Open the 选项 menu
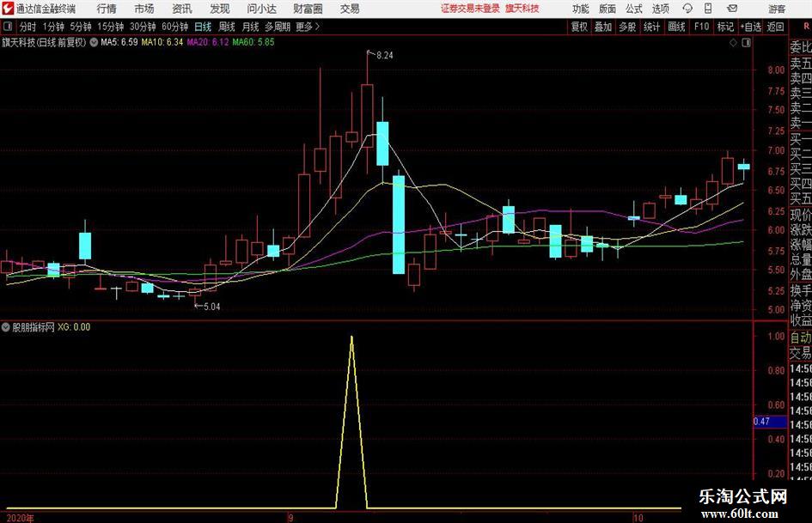The height and width of the screenshot is (523, 812). (660, 9)
